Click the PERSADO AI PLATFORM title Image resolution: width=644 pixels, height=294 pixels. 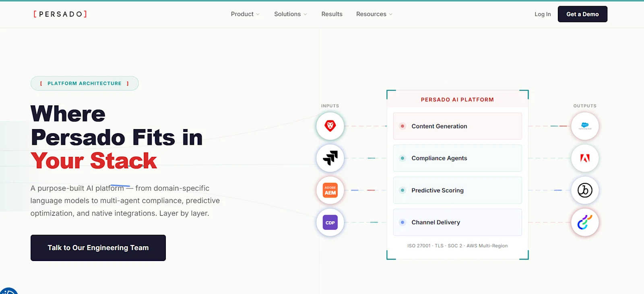(457, 100)
